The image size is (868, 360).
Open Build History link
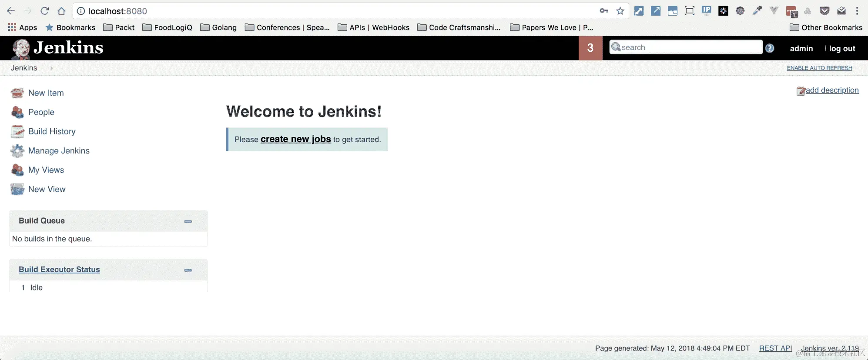52,131
